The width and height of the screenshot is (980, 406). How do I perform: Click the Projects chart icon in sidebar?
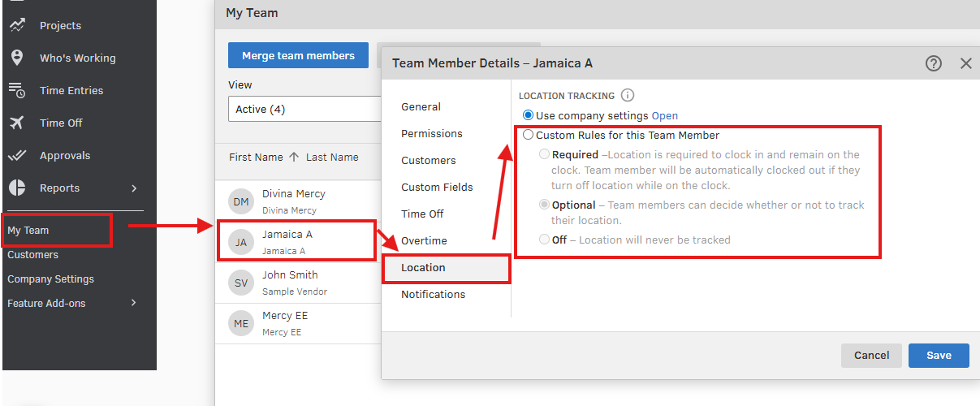(17, 26)
